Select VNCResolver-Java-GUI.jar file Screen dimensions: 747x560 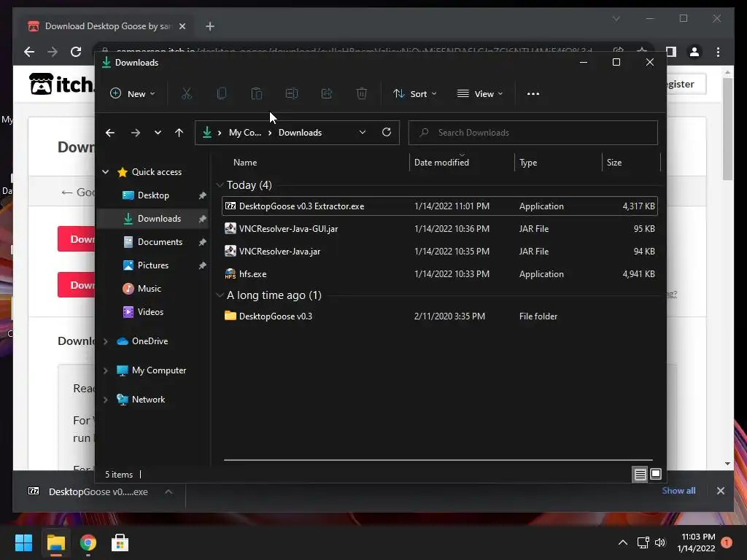(440, 228)
